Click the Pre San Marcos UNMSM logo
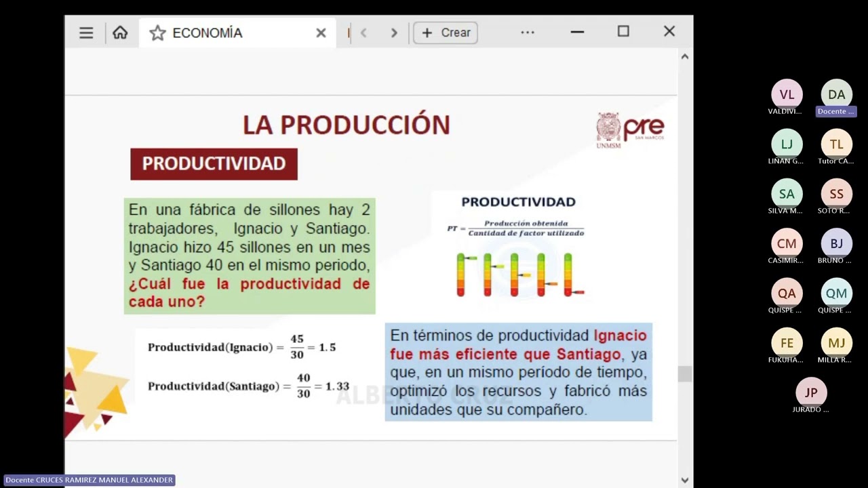 coord(630,130)
